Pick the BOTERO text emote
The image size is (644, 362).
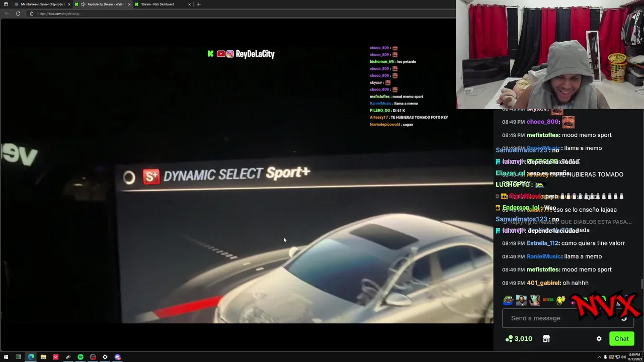coord(548,300)
